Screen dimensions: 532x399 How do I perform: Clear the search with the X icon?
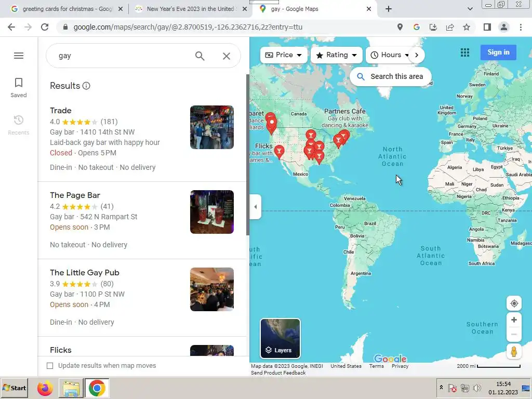(227, 56)
